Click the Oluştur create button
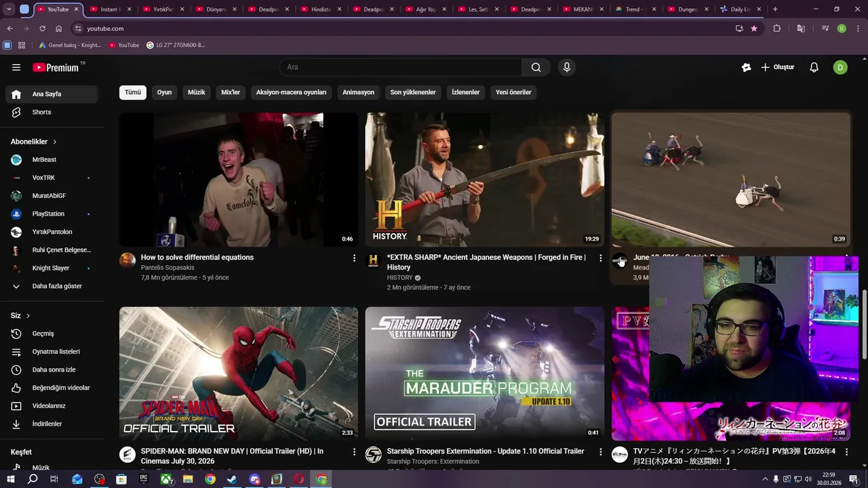Viewport: 868px width, 488px height. 777,67
